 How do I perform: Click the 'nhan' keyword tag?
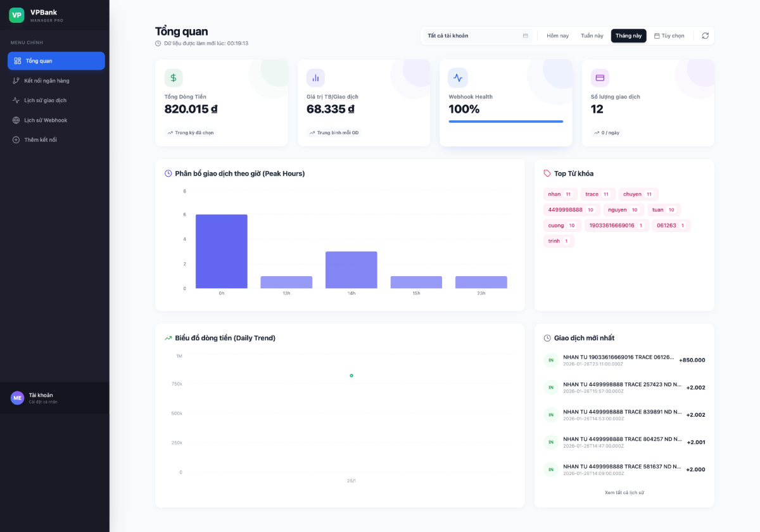(x=560, y=194)
